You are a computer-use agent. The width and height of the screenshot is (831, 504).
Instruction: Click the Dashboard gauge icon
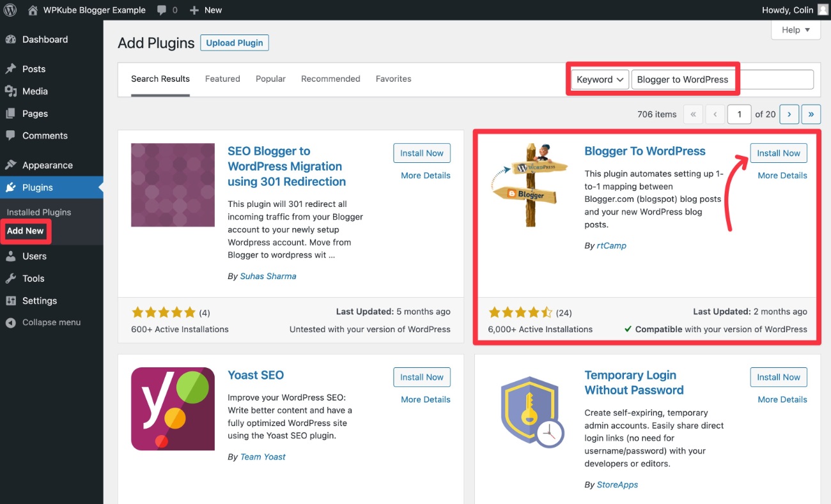10,40
